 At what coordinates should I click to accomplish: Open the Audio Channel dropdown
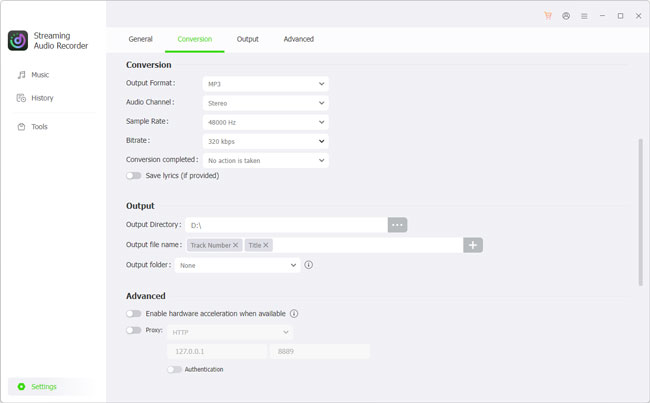[x=266, y=103]
